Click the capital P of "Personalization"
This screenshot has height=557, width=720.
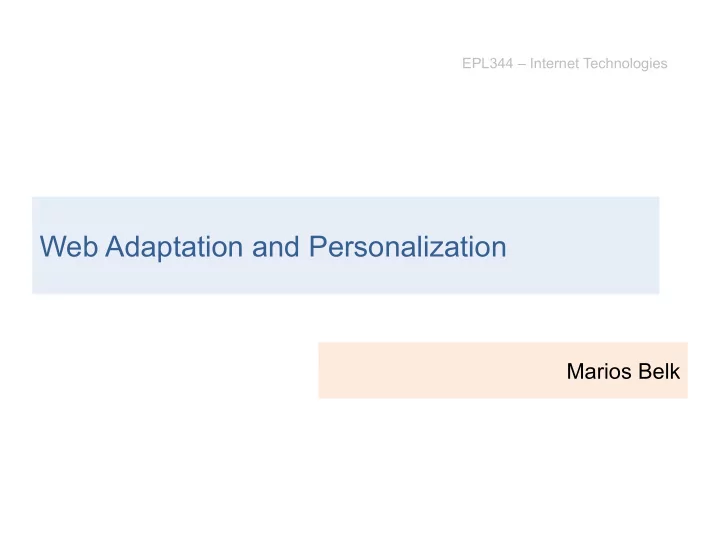tap(318, 247)
